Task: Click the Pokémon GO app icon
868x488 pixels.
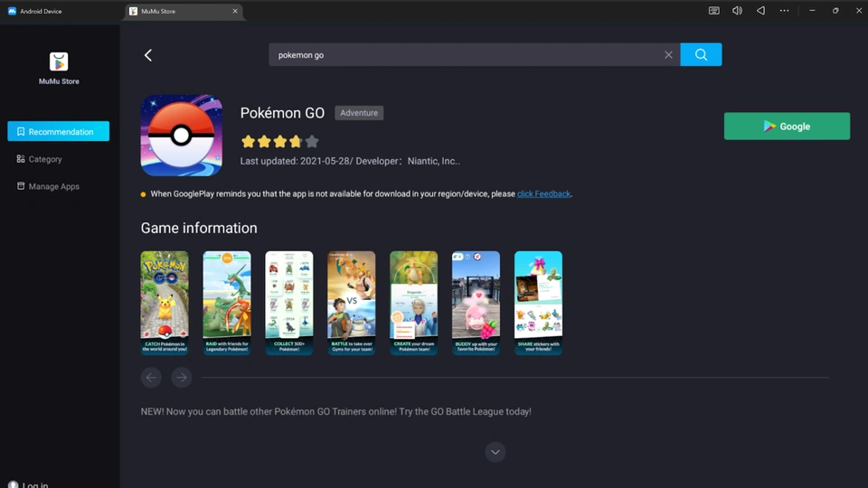Action: pyautogui.click(x=182, y=136)
